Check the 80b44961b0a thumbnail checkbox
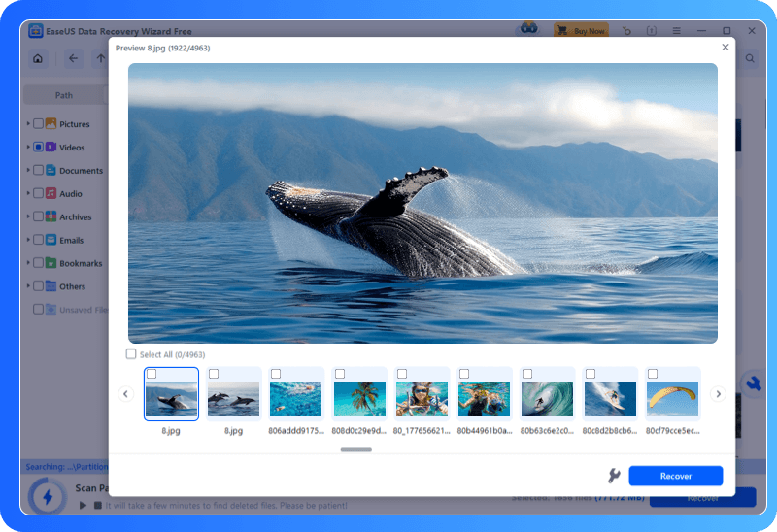 [464, 374]
